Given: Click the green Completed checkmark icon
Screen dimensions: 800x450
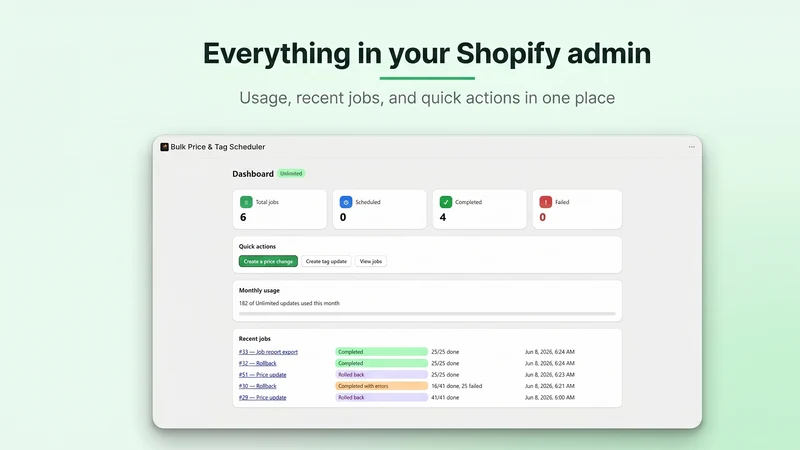Looking at the screenshot, I should pos(446,202).
